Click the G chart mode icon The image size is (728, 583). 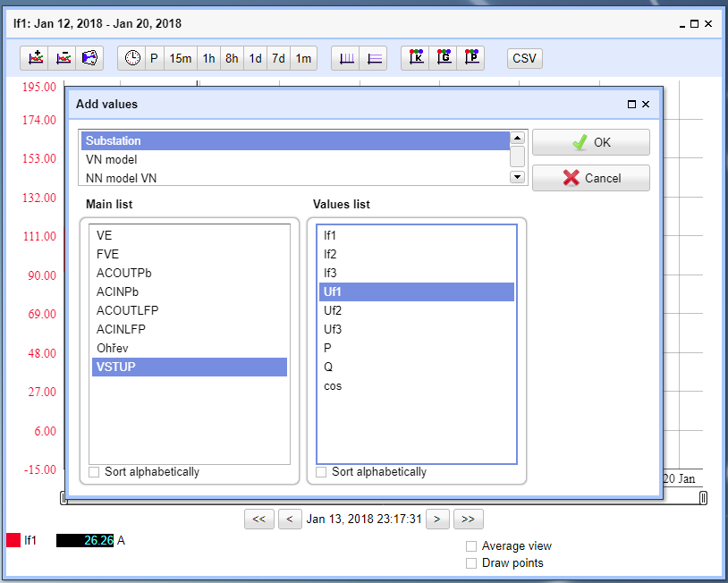click(x=444, y=58)
